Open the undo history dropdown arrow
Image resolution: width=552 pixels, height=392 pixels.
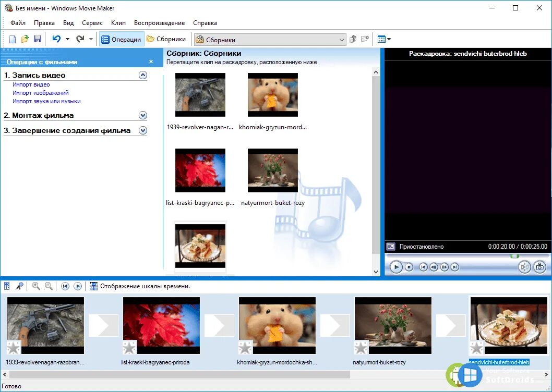[x=67, y=39]
